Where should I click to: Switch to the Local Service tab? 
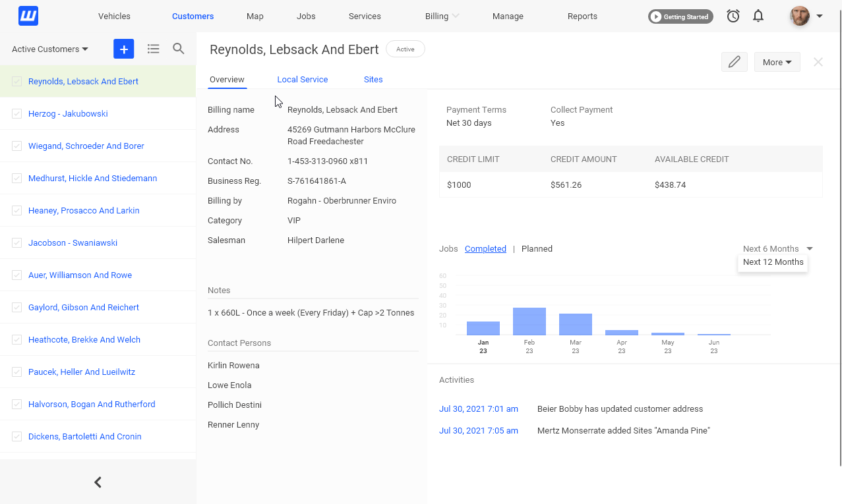coord(302,80)
